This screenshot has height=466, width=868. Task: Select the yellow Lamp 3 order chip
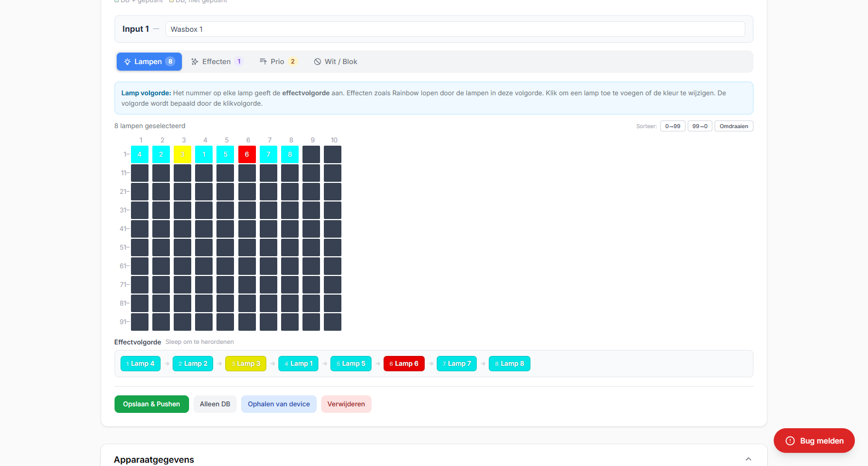(245, 364)
